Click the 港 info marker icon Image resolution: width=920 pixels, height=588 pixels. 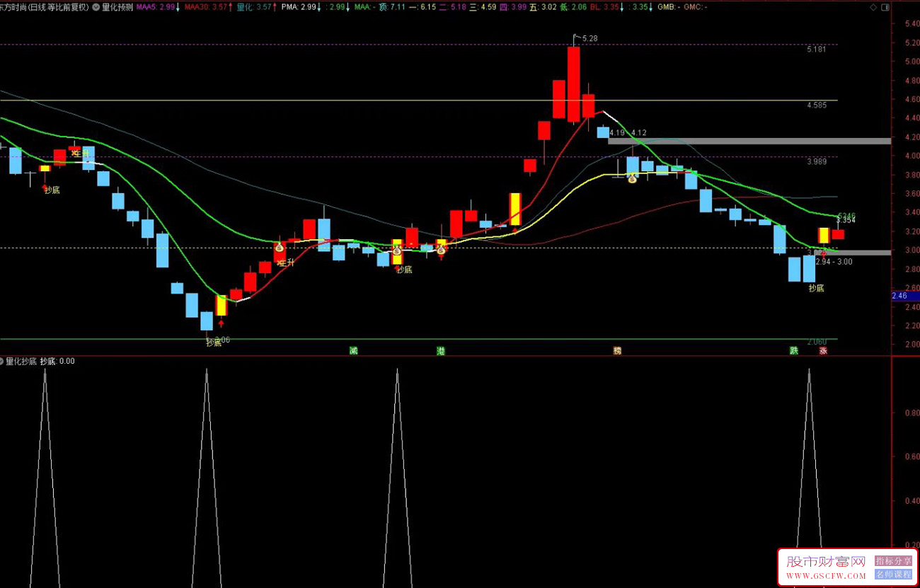441,351
